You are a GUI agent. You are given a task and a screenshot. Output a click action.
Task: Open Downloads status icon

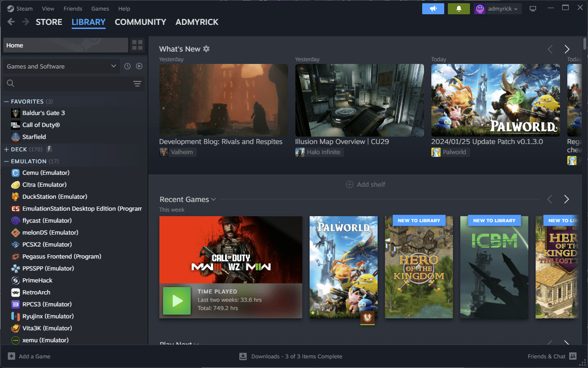(243, 356)
